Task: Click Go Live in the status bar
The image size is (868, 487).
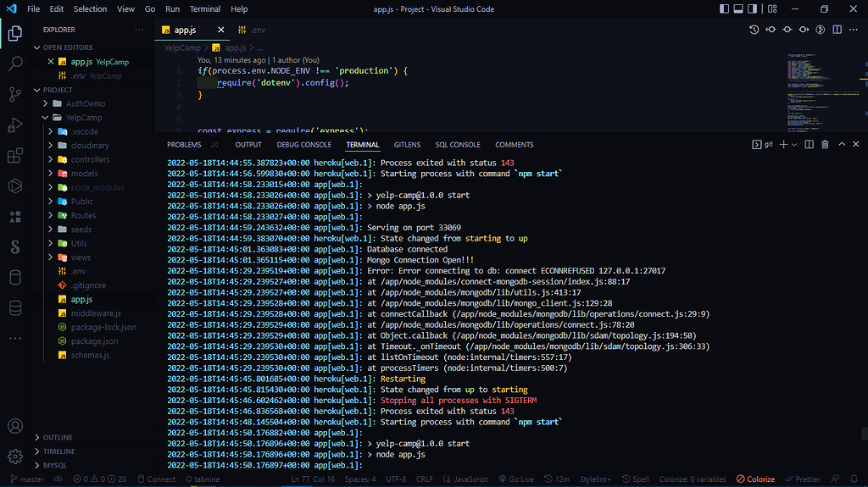Action: tap(516, 479)
